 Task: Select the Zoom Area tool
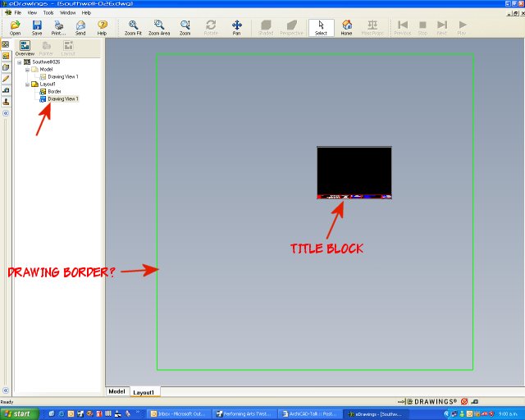tap(159, 28)
